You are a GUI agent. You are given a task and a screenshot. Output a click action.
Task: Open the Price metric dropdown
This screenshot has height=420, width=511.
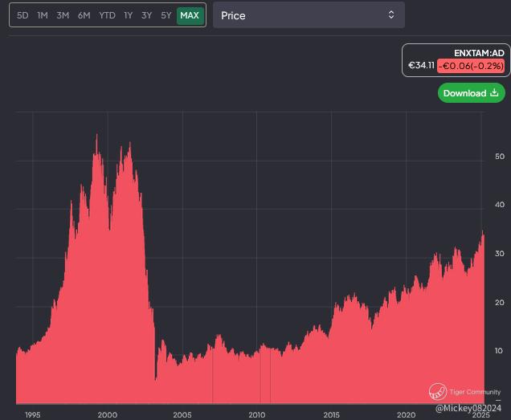tap(308, 15)
